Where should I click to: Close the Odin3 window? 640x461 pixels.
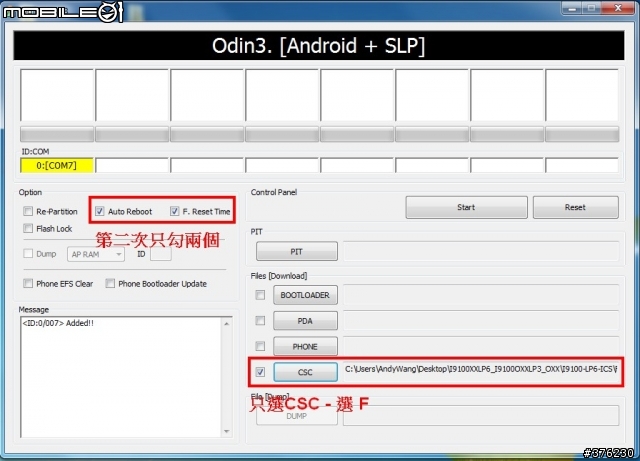[x=618, y=8]
